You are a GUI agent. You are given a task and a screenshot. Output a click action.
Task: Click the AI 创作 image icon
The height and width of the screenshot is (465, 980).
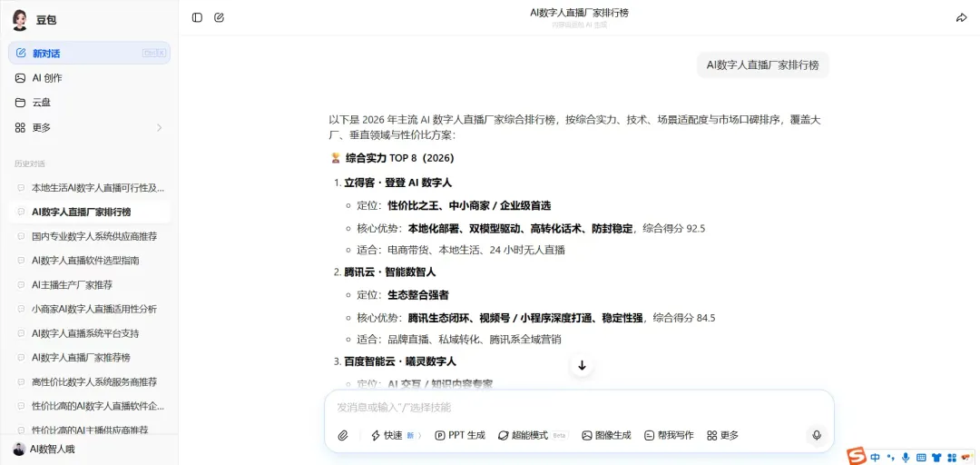pyautogui.click(x=21, y=78)
